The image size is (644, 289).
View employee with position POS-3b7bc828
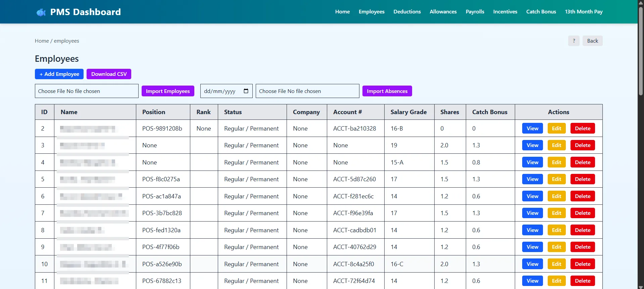pyautogui.click(x=533, y=213)
